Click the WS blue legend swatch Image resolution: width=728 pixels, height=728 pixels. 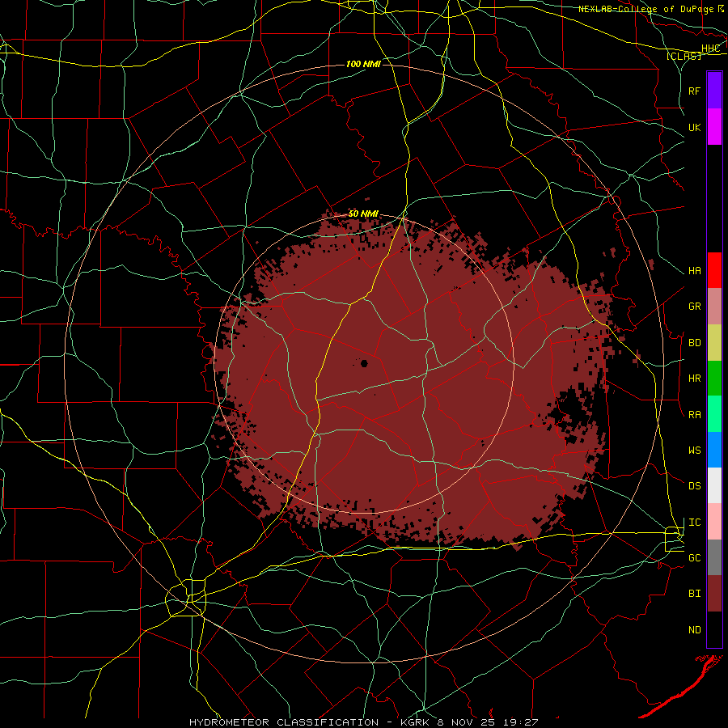point(714,450)
